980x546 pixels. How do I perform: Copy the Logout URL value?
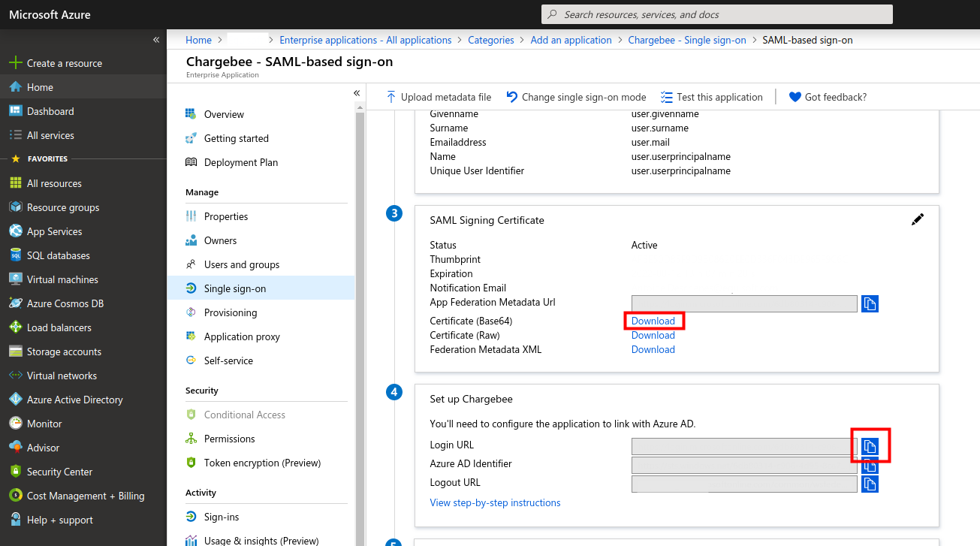870,484
